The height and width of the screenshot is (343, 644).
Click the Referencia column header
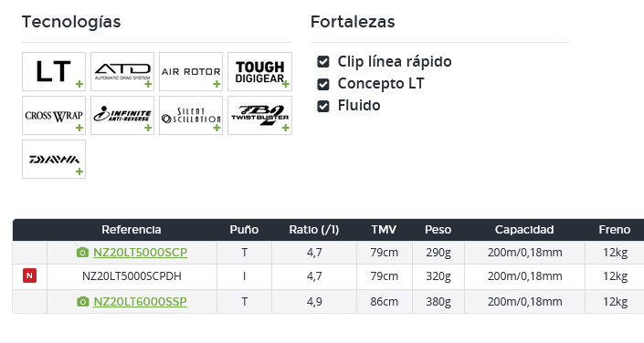pos(132,229)
